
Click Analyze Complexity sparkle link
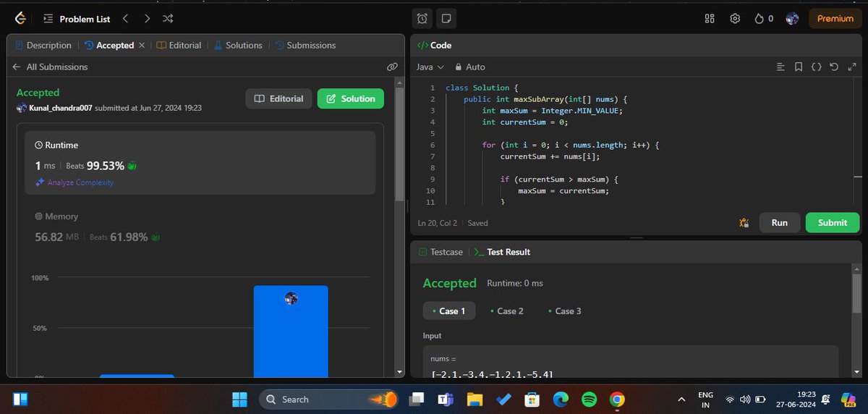tap(75, 182)
